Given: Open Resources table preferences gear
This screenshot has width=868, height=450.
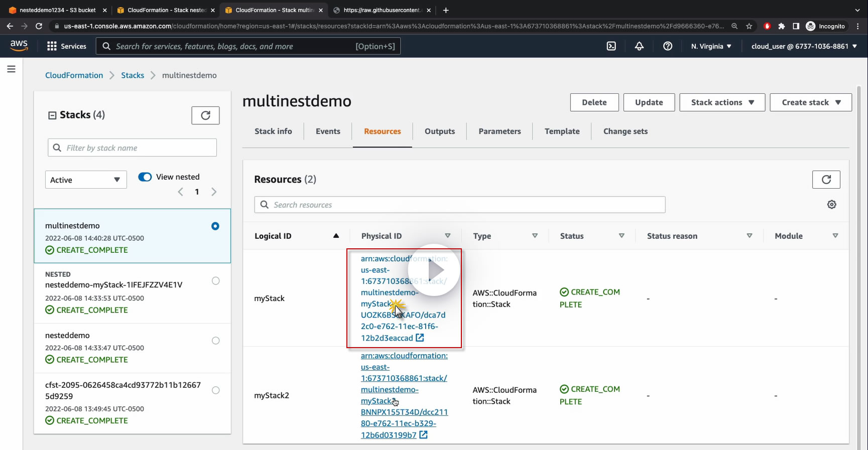Looking at the screenshot, I should coord(832,205).
